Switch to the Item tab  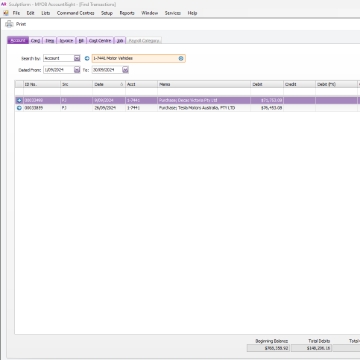coord(50,40)
